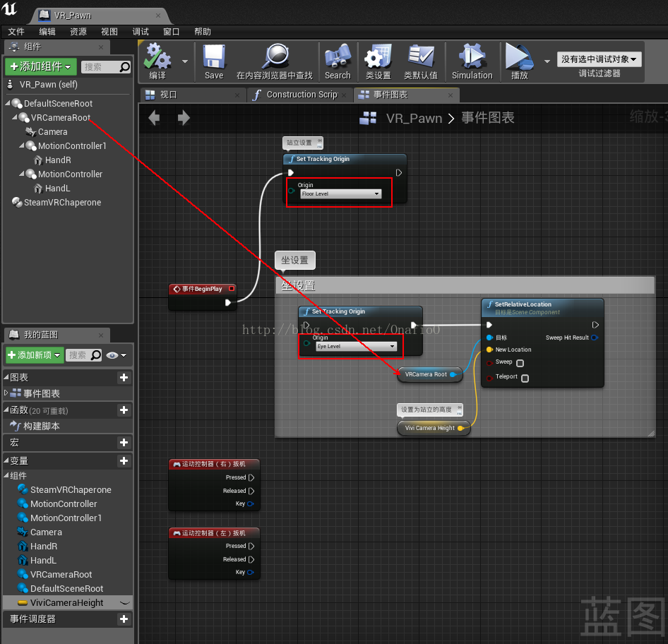Click the graph back navigation arrow
The width and height of the screenshot is (668, 644).
click(x=154, y=117)
